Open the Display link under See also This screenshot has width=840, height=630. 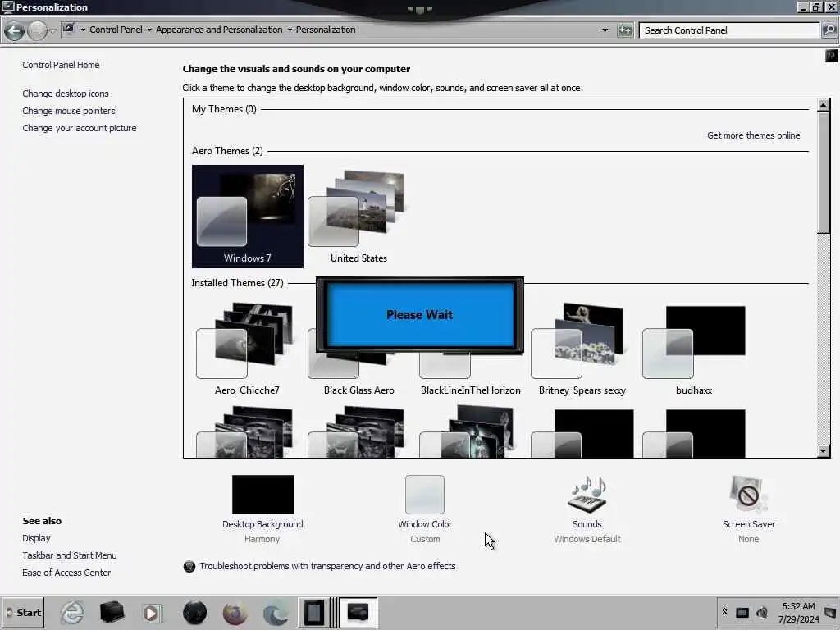[x=36, y=538]
